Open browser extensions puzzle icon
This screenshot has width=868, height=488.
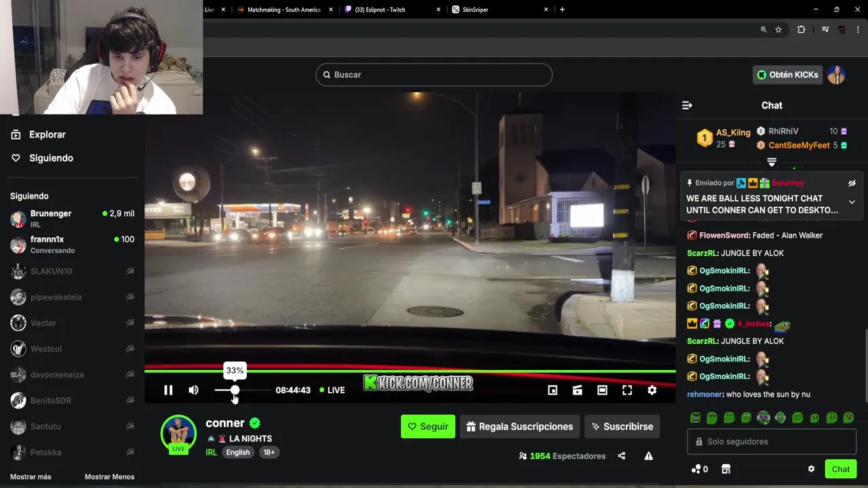(801, 30)
